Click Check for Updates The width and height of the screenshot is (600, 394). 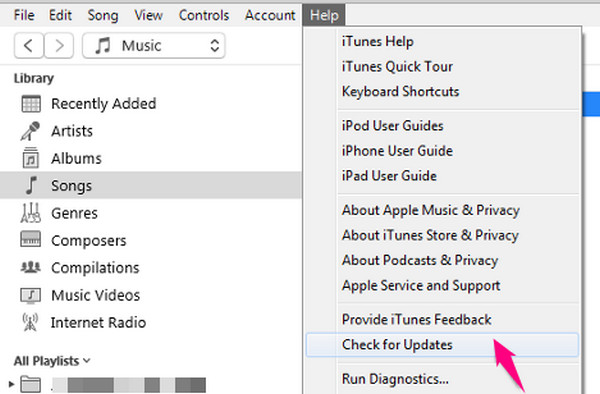(x=442, y=345)
